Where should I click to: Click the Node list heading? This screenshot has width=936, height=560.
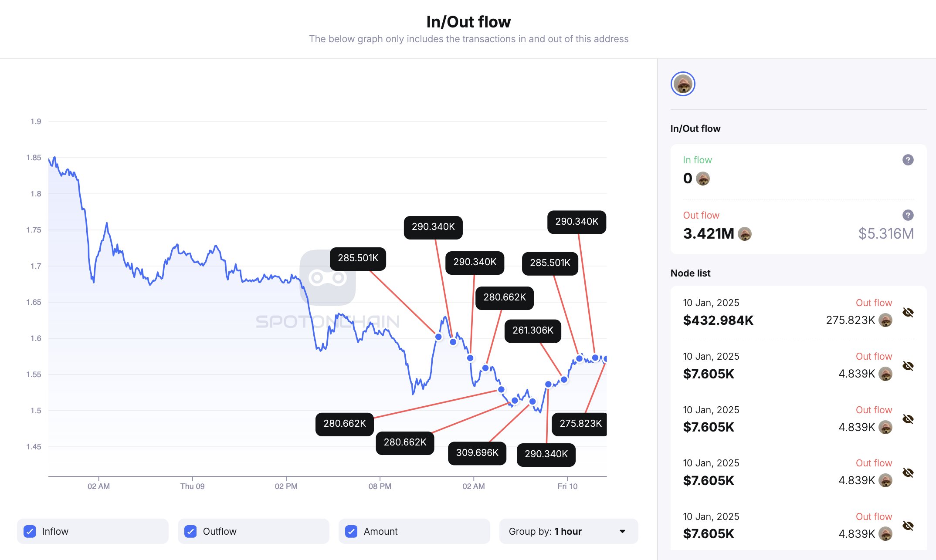click(690, 273)
